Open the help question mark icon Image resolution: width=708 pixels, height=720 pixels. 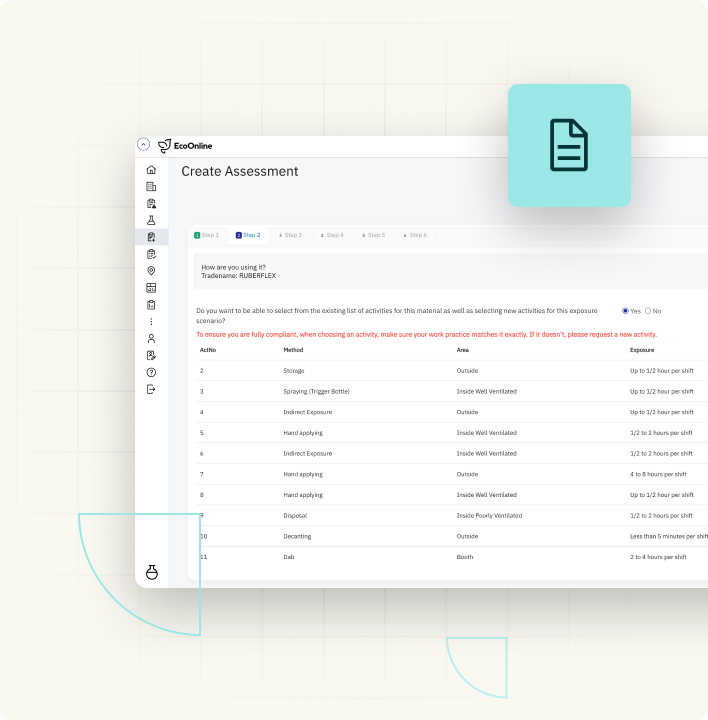151,373
